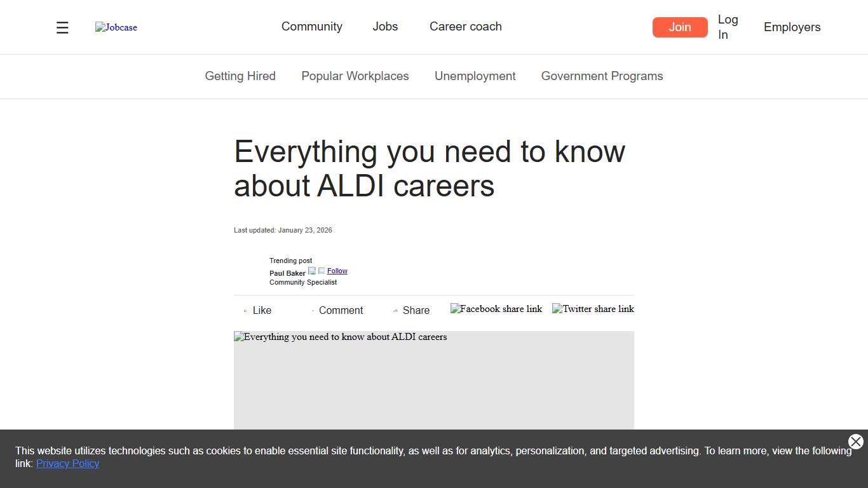Image resolution: width=868 pixels, height=488 pixels.
Task: Open the Community menu
Action: click(x=312, y=27)
